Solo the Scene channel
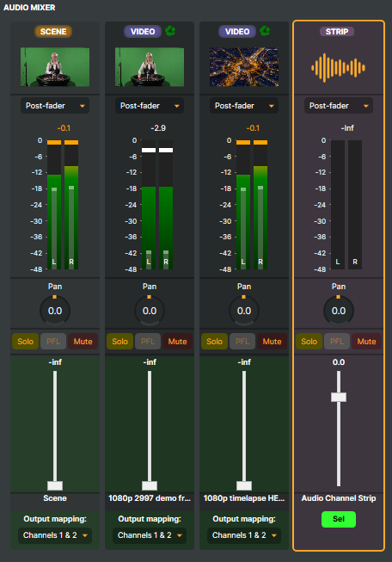 point(26,341)
